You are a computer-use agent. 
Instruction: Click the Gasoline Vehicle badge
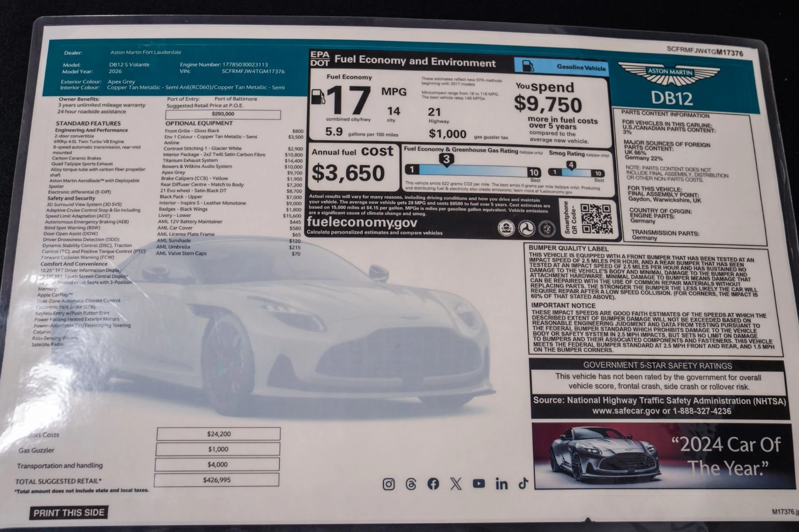point(561,67)
